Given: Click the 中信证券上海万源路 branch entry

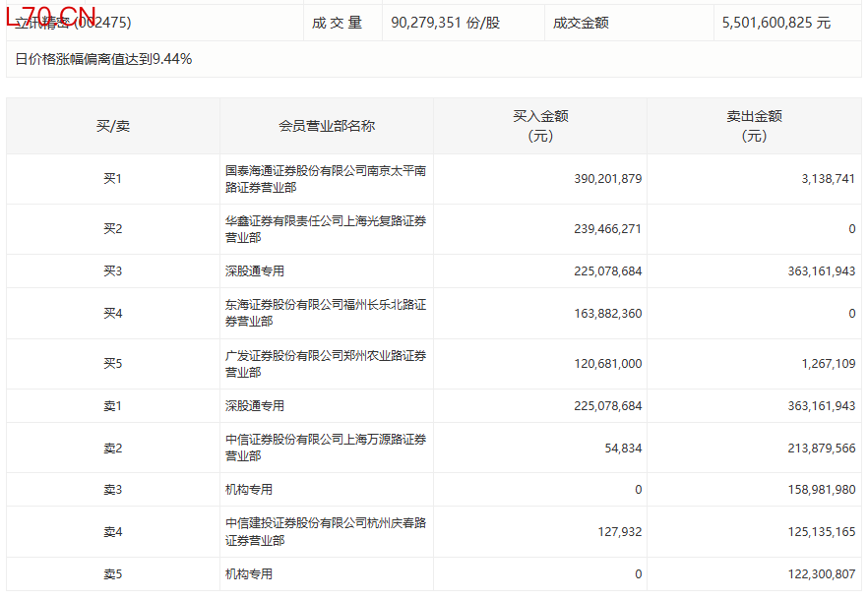Looking at the screenshot, I should (325, 448).
